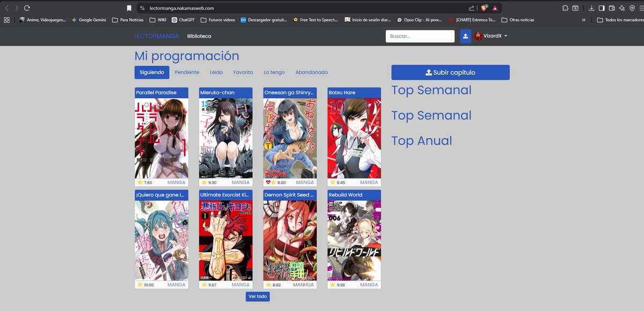Expand the VizardX user dropdown arrow
Screen dimensions: 644x311
tap(506, 36)
